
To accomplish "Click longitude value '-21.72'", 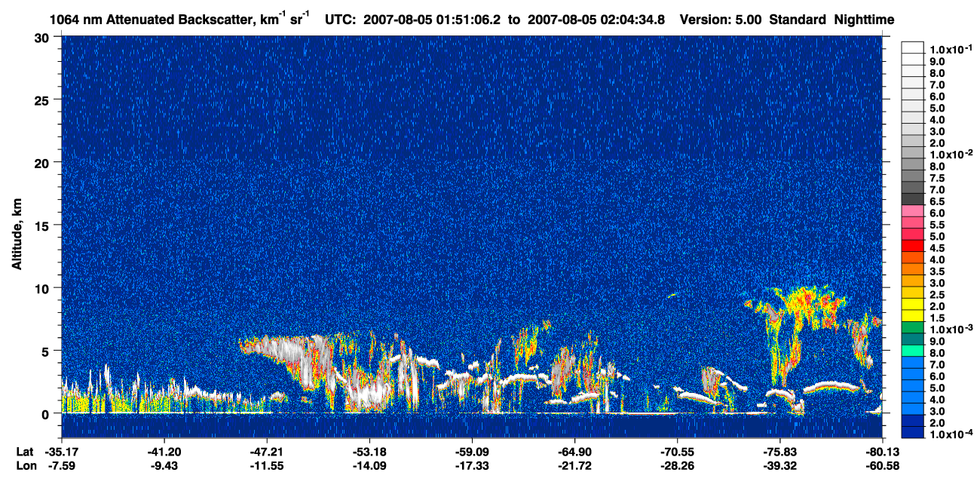I will click(x=574, y=465).
